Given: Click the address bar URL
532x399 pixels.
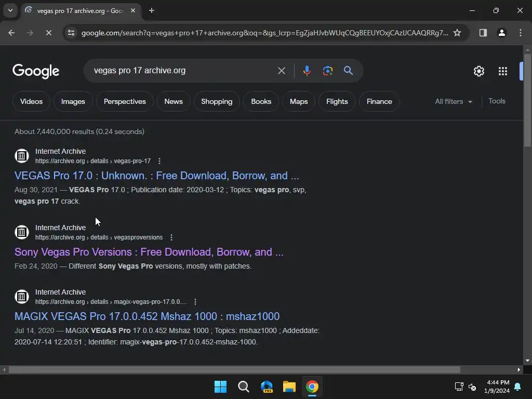Looking at the screenshot, I should coord(264,33).
